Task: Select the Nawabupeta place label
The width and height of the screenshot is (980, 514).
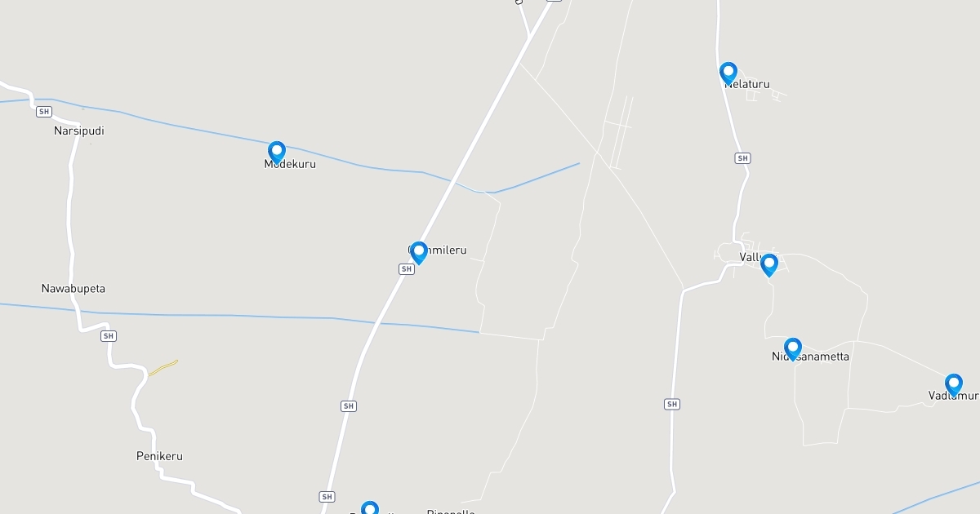Action: coord(73,289)
